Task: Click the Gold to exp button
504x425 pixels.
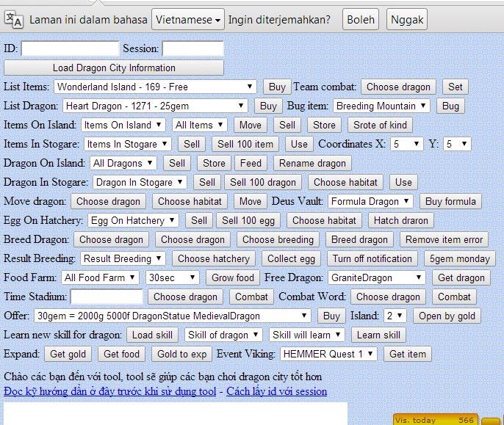Action: coord(182,354)
